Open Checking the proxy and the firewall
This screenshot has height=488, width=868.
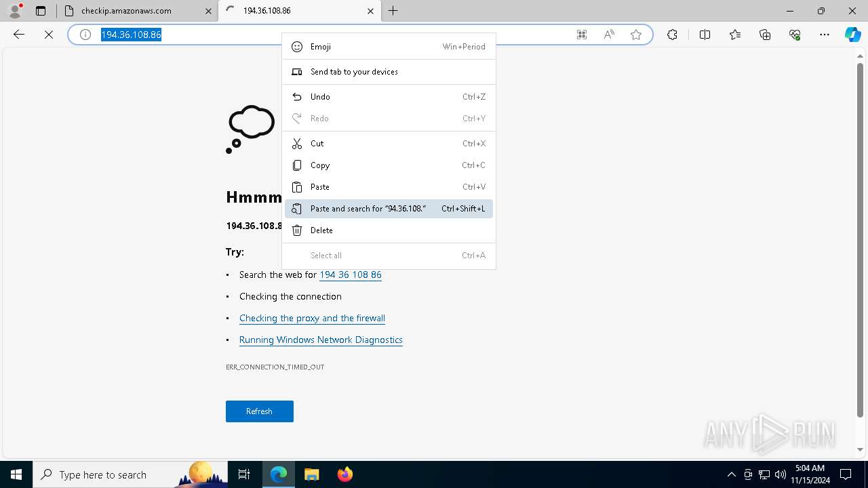tap(312, 318)
